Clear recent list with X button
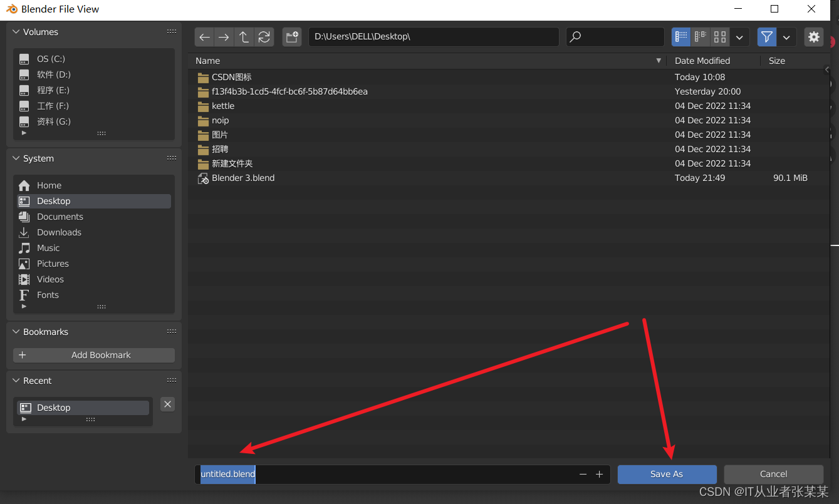839x504 pixels. [x=167, y=404]
